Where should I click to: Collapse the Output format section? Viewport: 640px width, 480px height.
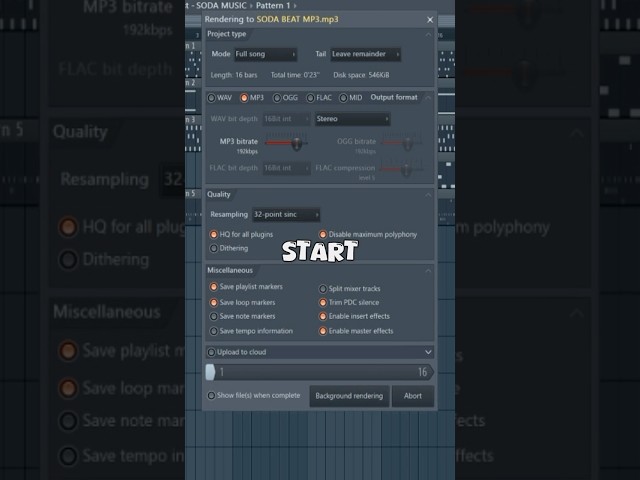click(x=428, y=98)
